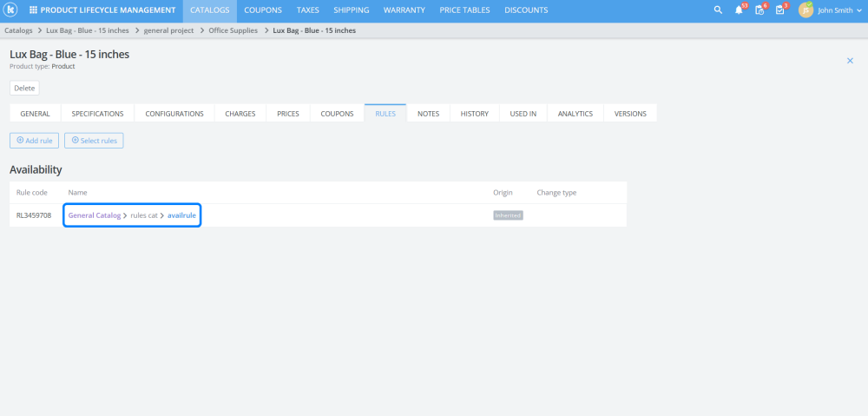Open the tasks checklist icon with badge 3
868x416 pixels.
coord(780,10)
